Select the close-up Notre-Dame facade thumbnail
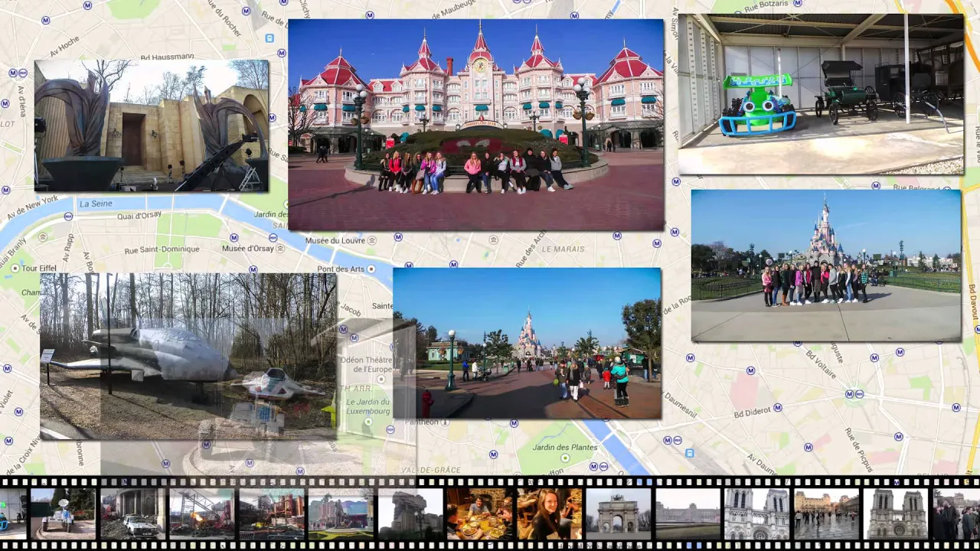Image resolution: width=980 pixels, height=551 pixels. tap(756, 514)
